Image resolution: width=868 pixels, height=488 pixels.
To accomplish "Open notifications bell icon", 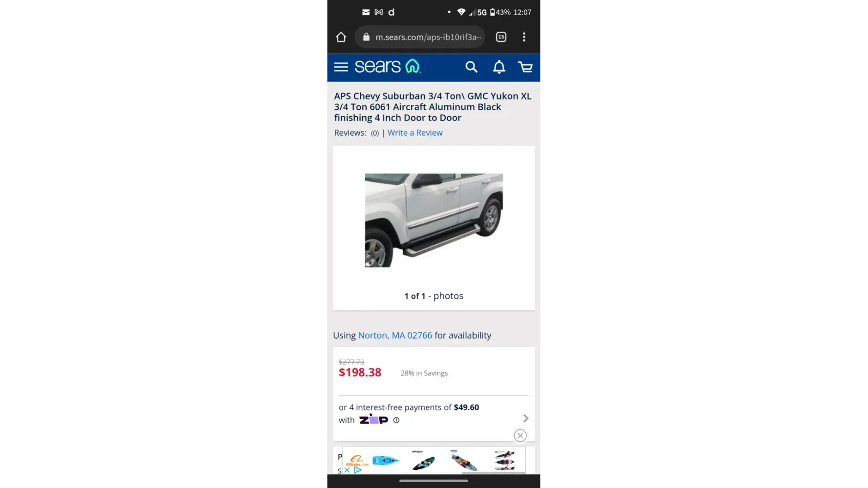I will [x=499, y=67].
